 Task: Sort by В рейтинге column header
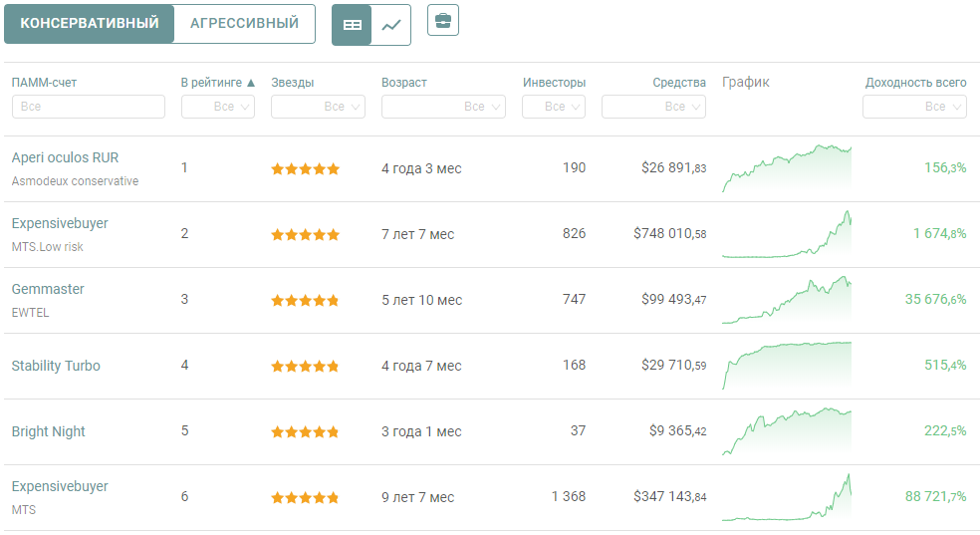pos(218,83)
